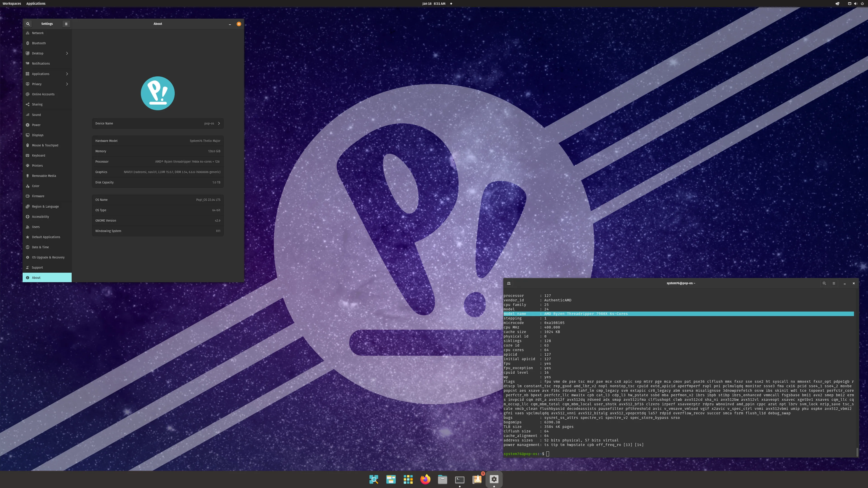Image resolution: width=868 pixels, height=488 pixels.
Task: Select the Online Accounts icon
Action: [28, 94]
